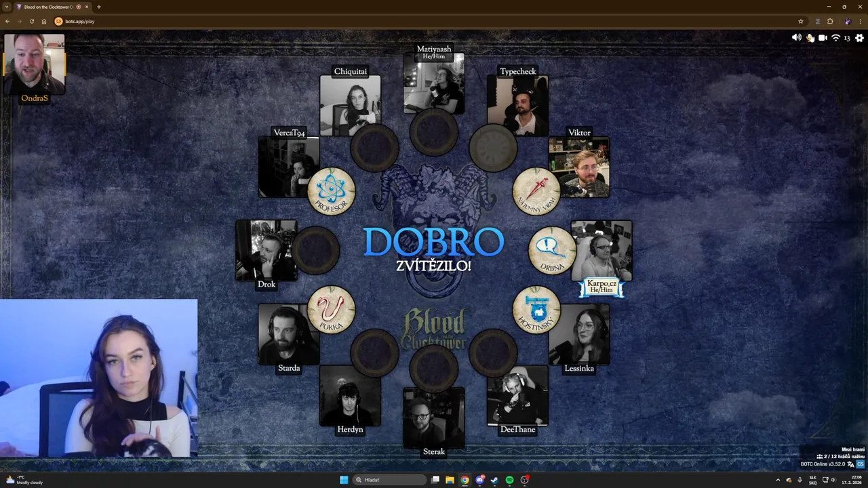Image resolution: width=868 pixels, height=488 pixels.
Task: Toggle the microphone mute icon
Action: coord(810,38)
